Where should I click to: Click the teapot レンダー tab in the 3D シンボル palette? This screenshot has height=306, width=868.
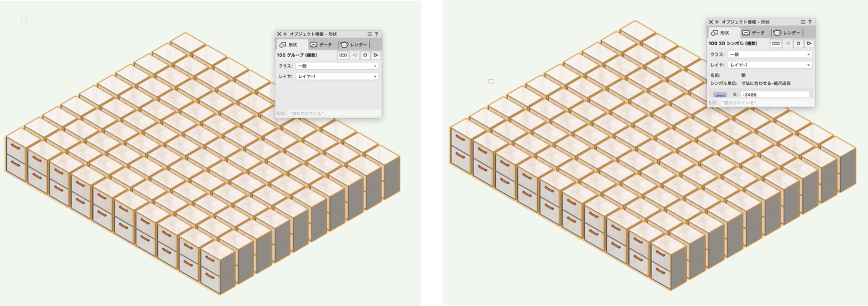point(787,33)
